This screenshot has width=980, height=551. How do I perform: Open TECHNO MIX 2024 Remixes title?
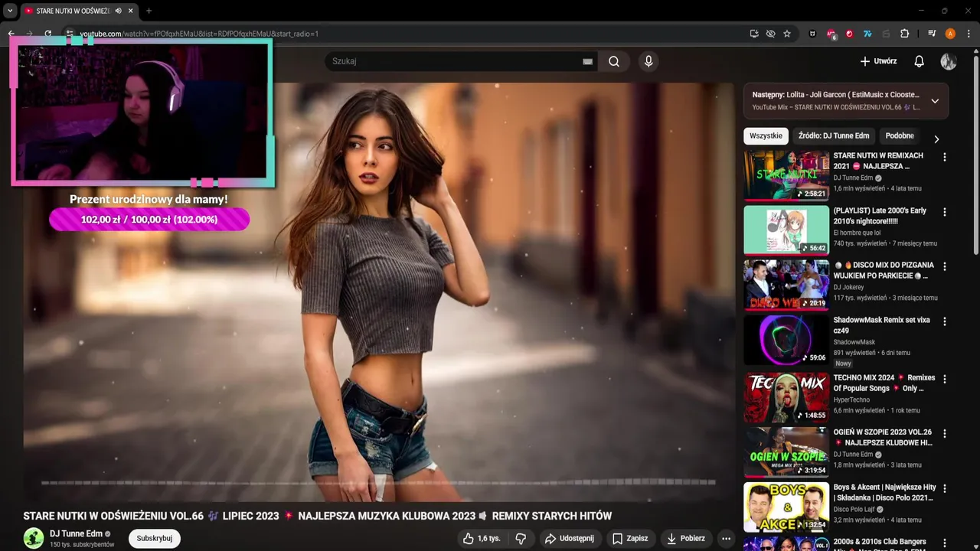pyautogui.click(x=884, y=383)
